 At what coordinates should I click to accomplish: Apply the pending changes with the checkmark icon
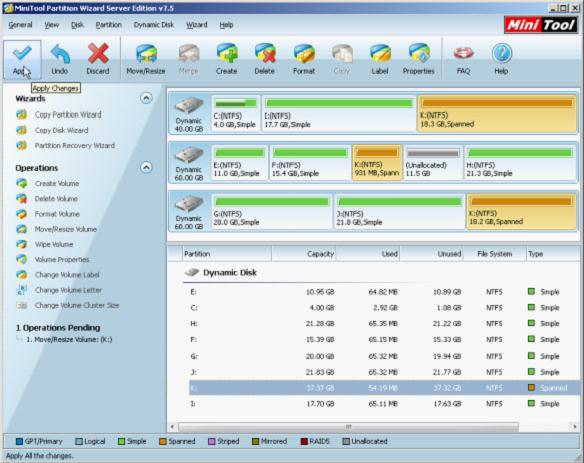(22, 60)
